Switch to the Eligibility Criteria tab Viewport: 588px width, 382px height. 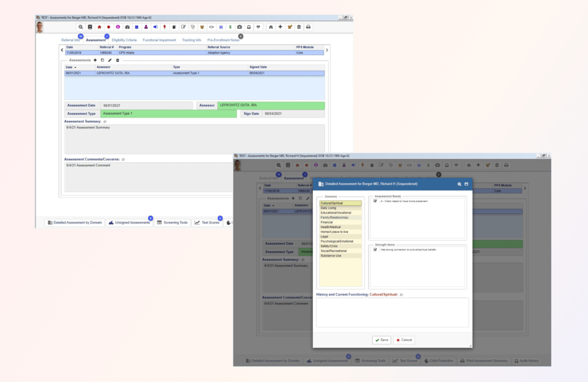point(124,40)
